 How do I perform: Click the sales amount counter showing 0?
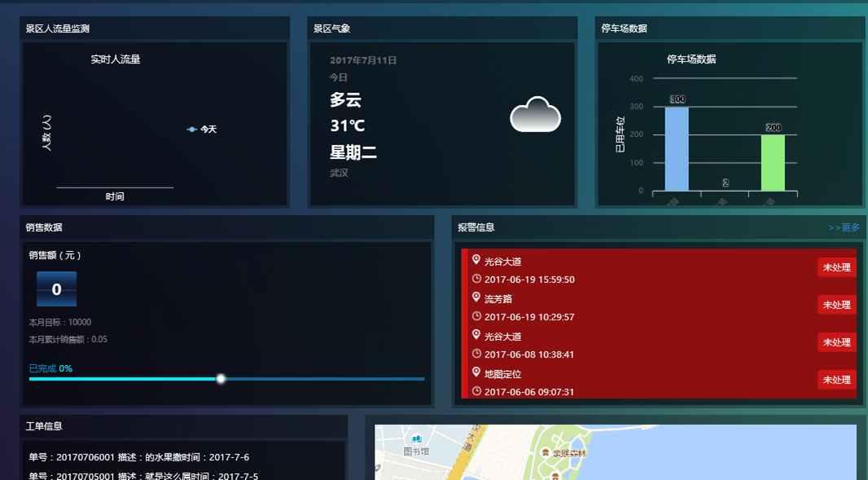[x=56, y=288]
